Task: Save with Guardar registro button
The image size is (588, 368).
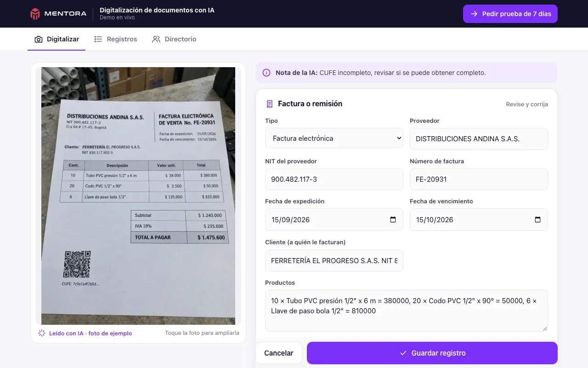Action: (x=432, y=353)
